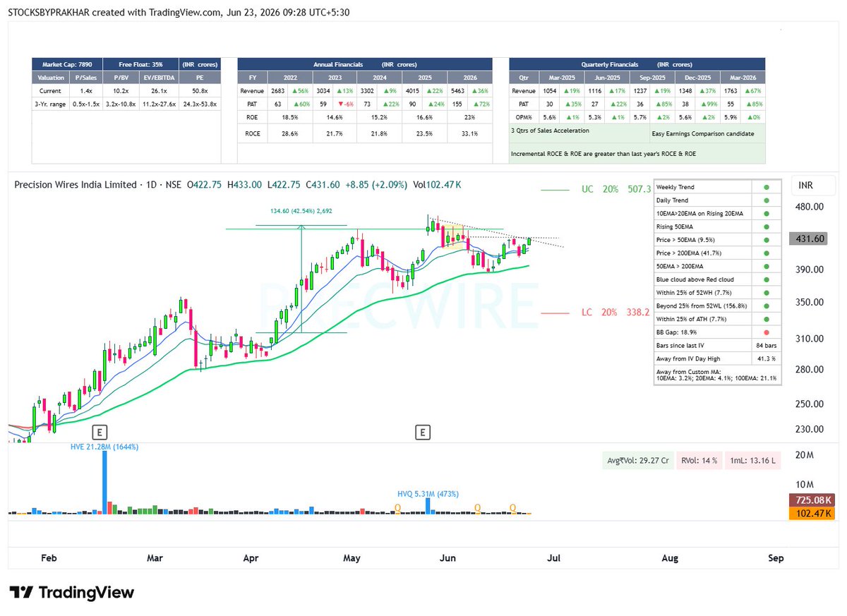Click the Away from Custom MA row
This screenshot has width=847, height=616.
(x=717, y=375)
